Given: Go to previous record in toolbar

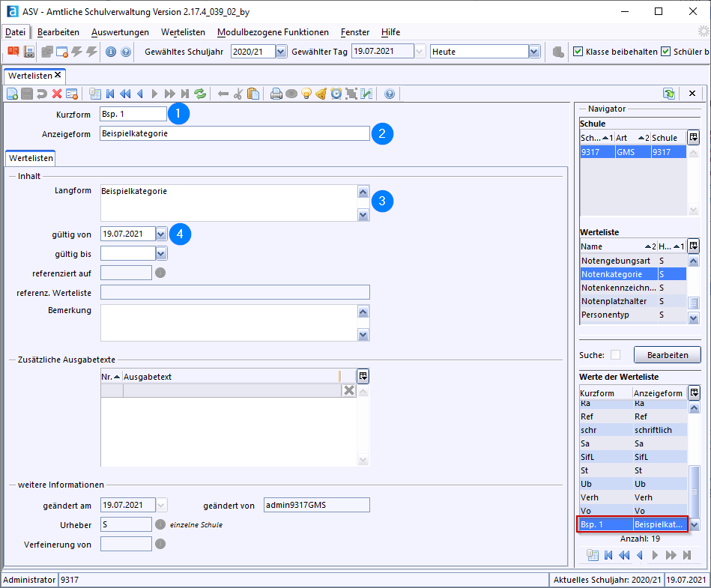Looking at the screenshot, I should coord(140,94).
